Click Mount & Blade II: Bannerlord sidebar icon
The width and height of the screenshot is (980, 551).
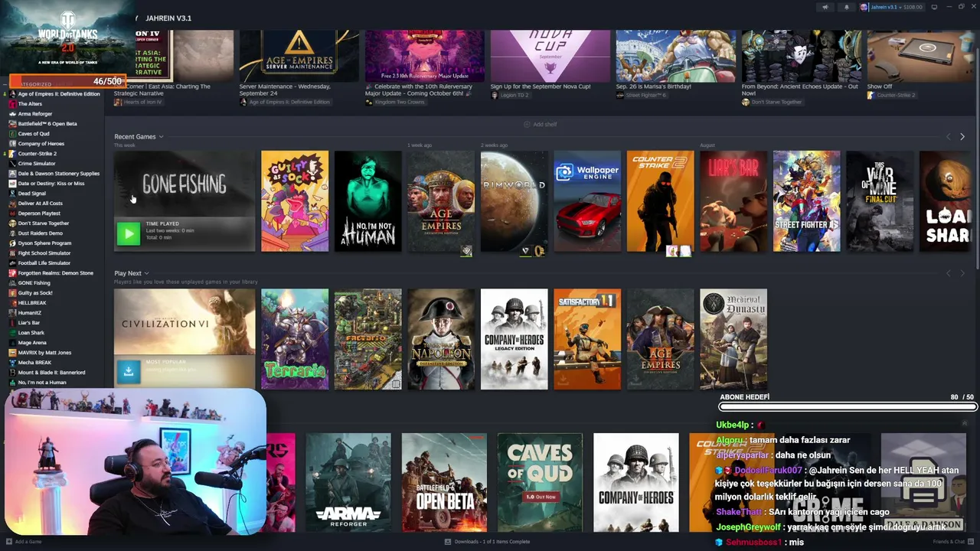click(12, 373)
